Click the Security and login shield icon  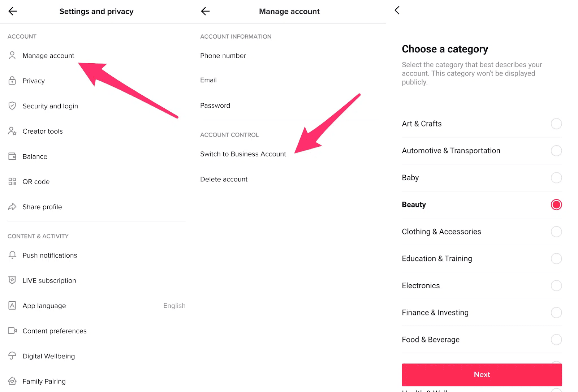12,106
